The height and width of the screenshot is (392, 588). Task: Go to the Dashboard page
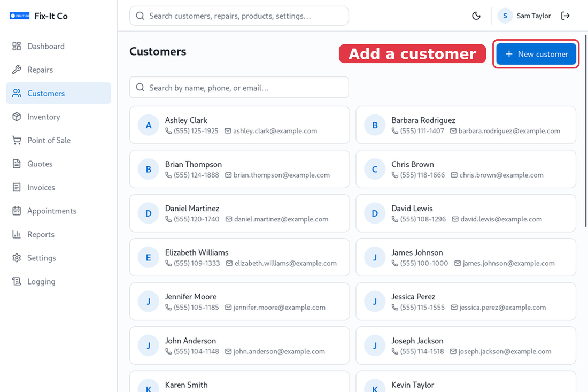[x=58, y=46]
